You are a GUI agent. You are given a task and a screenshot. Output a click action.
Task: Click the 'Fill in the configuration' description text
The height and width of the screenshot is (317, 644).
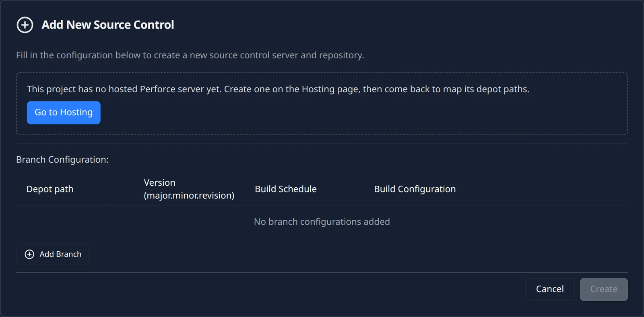click(x=190, y=55)
